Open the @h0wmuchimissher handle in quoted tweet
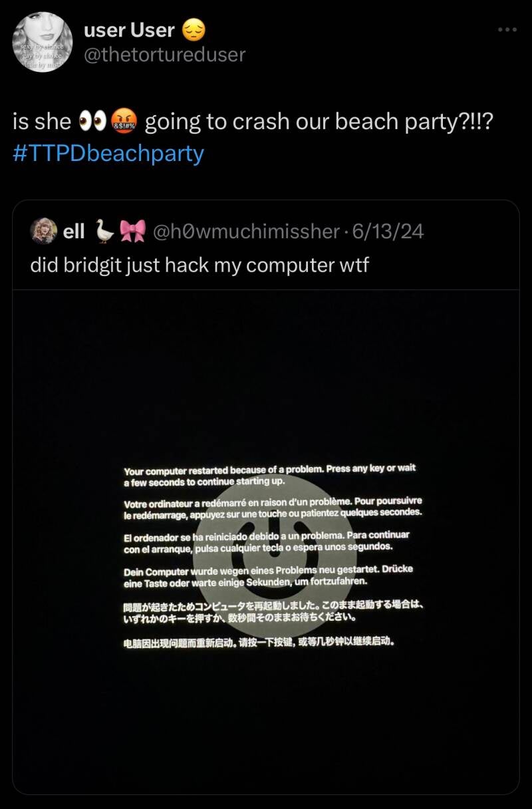 point(247,231)
